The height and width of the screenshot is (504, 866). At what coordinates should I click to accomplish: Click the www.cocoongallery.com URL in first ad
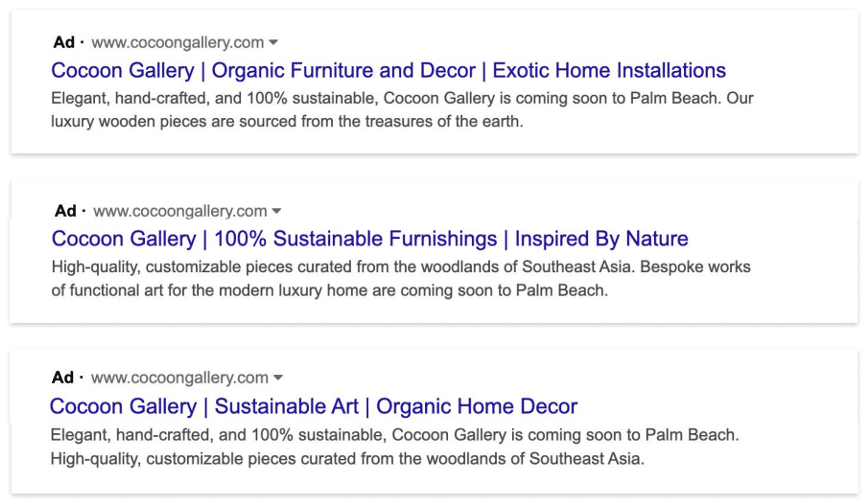click(178, 43)
